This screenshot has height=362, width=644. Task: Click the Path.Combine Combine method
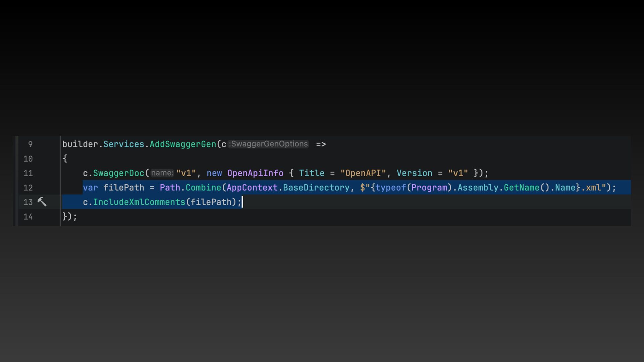203,188
